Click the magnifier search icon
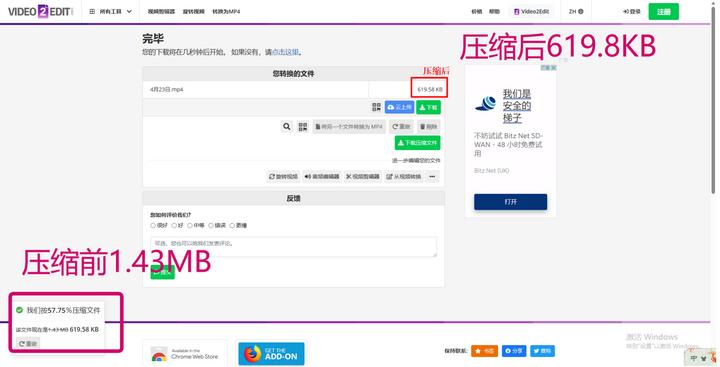 click(287, 126)
